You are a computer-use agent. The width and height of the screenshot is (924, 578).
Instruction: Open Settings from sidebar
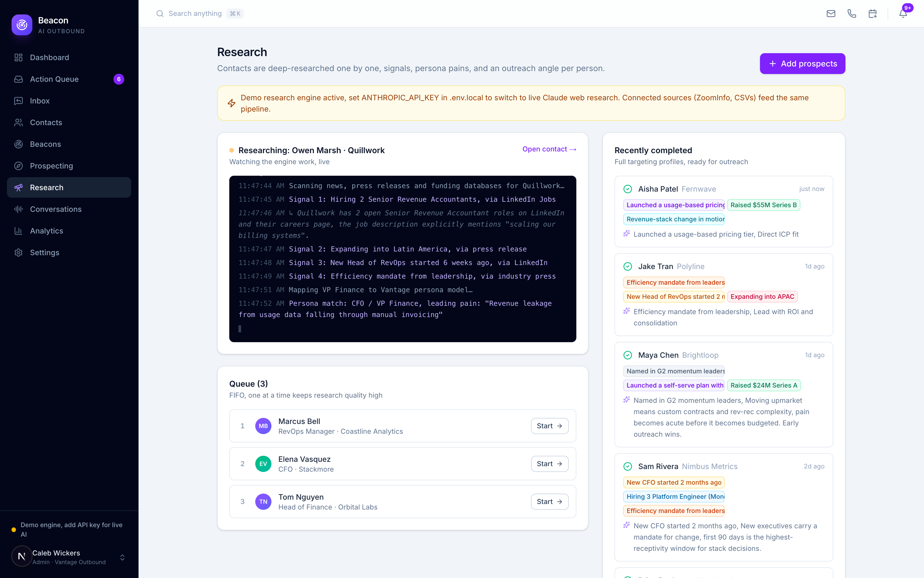coord(69,253)
